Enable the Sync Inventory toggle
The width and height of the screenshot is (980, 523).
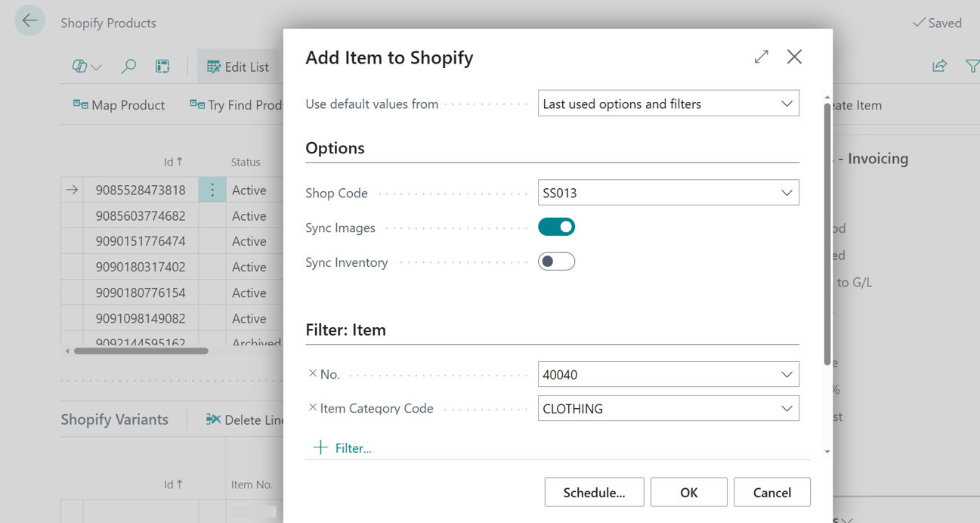[x=556, y=261]
